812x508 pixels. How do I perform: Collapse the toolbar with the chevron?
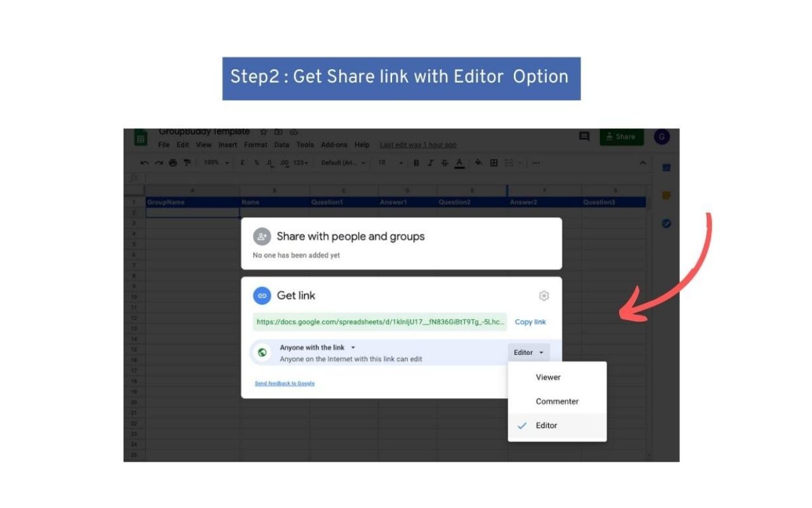click(x=643, y=163)
